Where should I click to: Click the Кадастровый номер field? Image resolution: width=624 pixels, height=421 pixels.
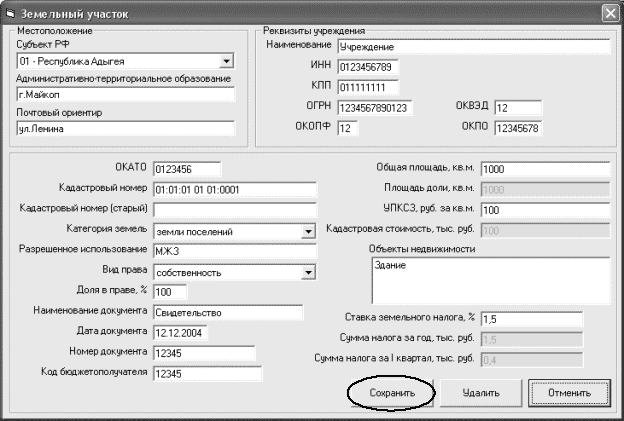[x=234, y=189]
